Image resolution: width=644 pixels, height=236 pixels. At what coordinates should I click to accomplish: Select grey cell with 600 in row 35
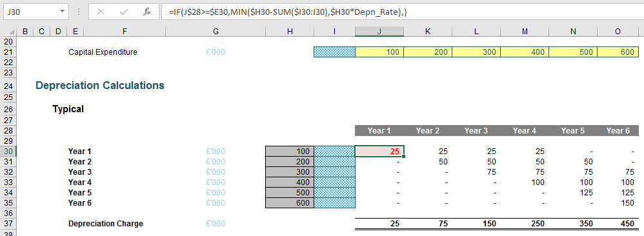click(x=290, y=202)
